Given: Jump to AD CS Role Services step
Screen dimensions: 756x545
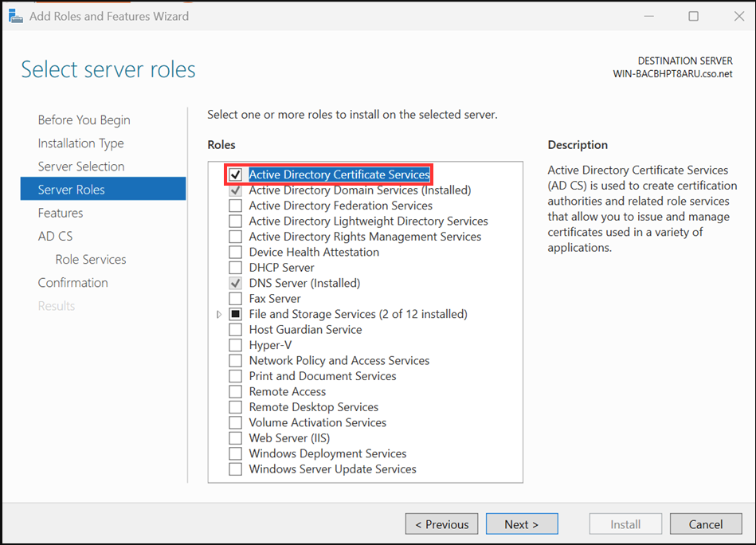Looking at the screenshot, I should (x=91, y=260).
